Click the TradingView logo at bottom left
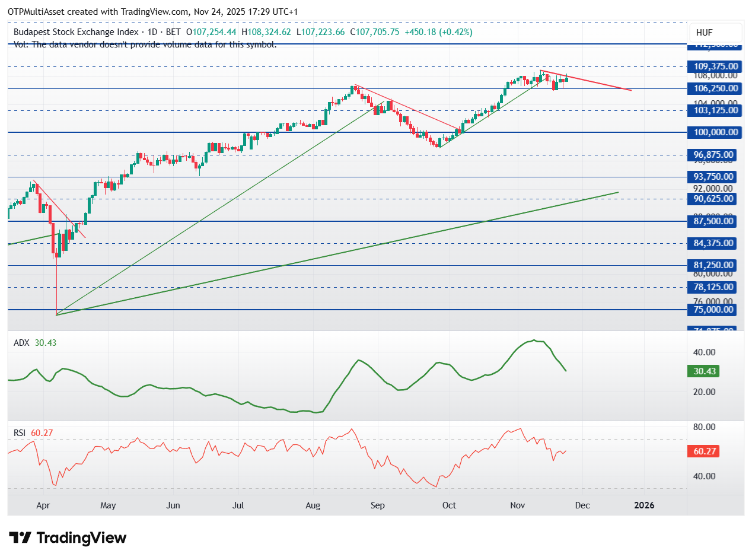This screenshot has width=752, height=560. (x=68, y=538)
